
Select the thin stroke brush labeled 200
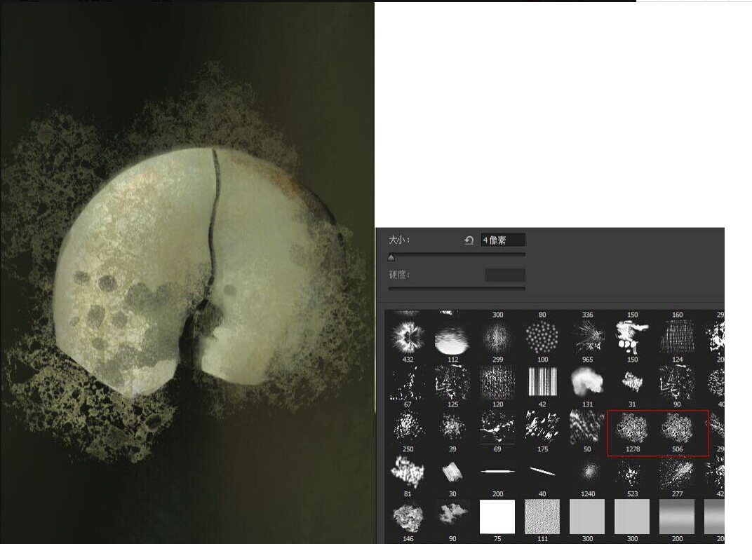pos(497,472)
